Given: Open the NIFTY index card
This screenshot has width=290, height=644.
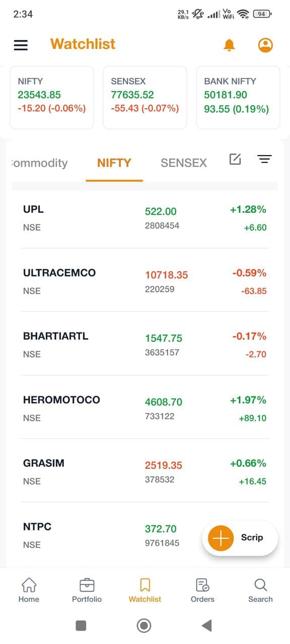Looking at the screenshot, I should point(51,97).
